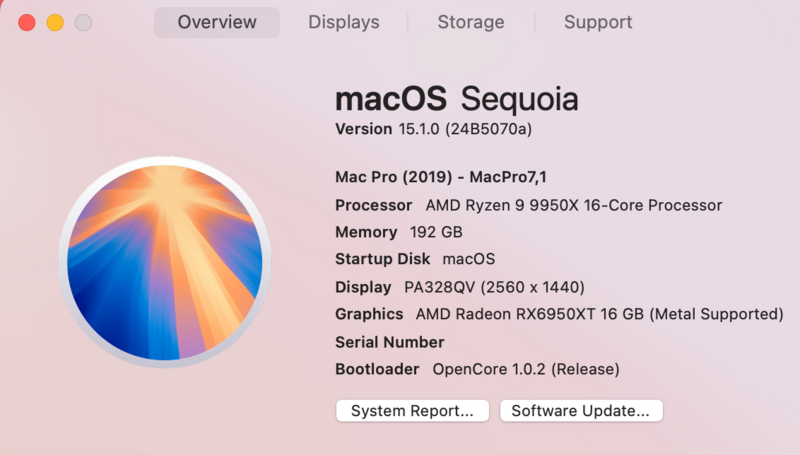Click the OpenCore Bootloader line
This screenshot has width=800, height=455.
477,369
